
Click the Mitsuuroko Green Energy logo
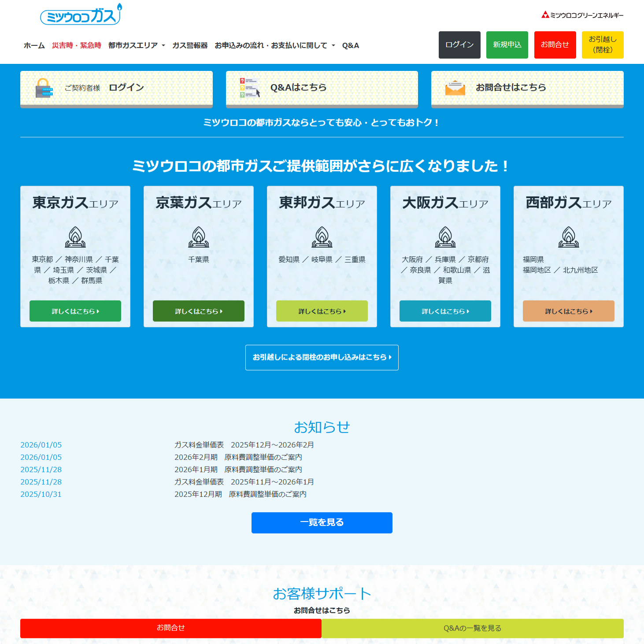(582, 15)
